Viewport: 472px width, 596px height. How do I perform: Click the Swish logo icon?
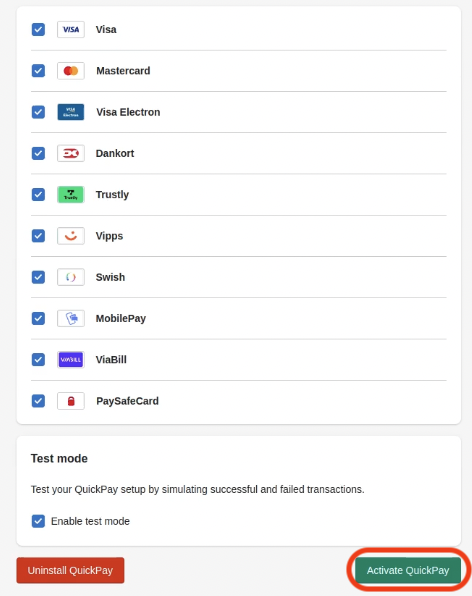(71, 277)
